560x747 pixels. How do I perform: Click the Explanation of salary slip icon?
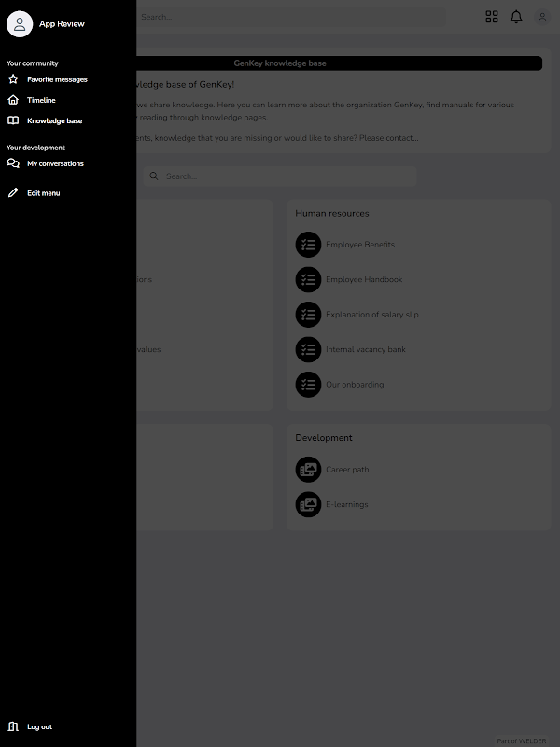[x=309, y=315]
